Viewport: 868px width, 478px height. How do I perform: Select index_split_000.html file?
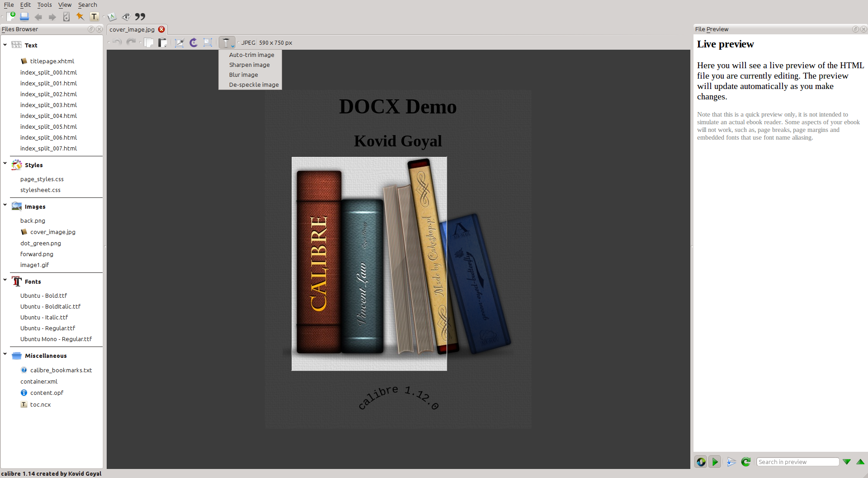[x=48, y=72]
